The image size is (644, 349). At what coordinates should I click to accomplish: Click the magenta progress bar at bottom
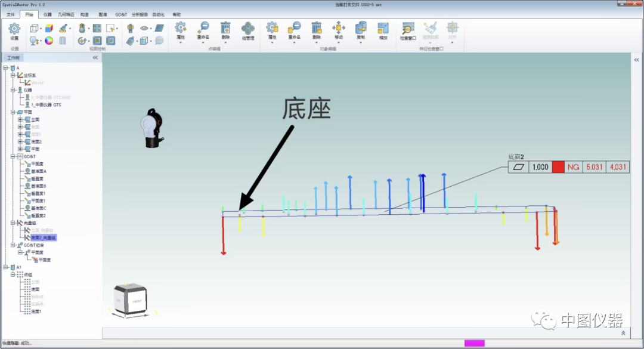pos(474,342)
